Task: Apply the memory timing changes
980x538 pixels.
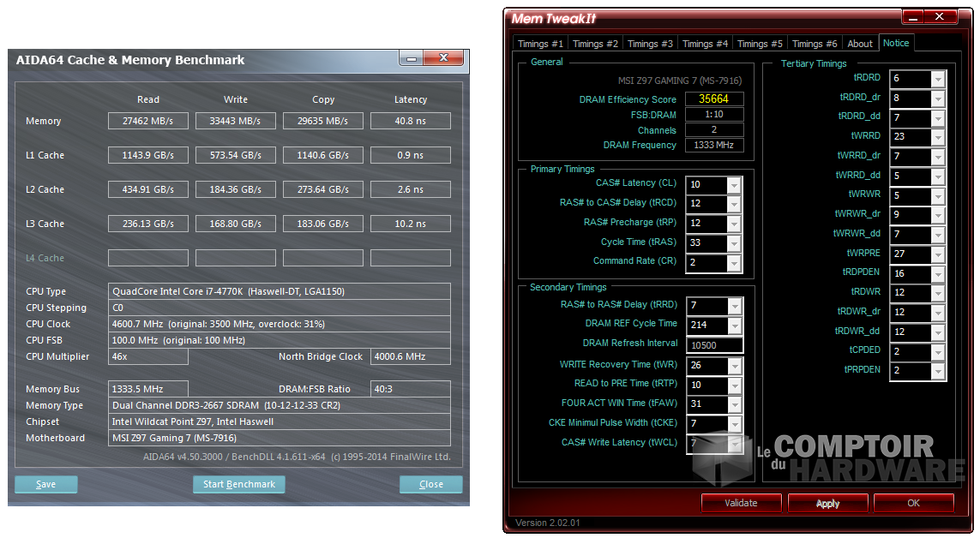Action: click(x=827, y=503)
